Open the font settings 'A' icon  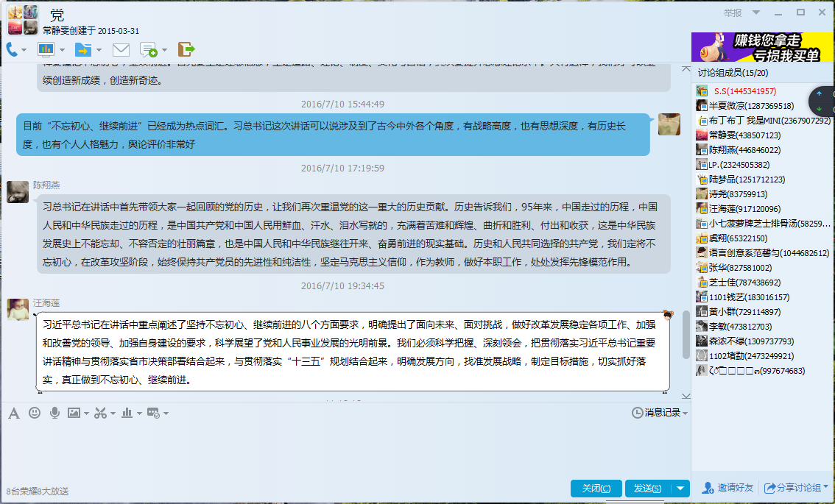tap(13, 413)
